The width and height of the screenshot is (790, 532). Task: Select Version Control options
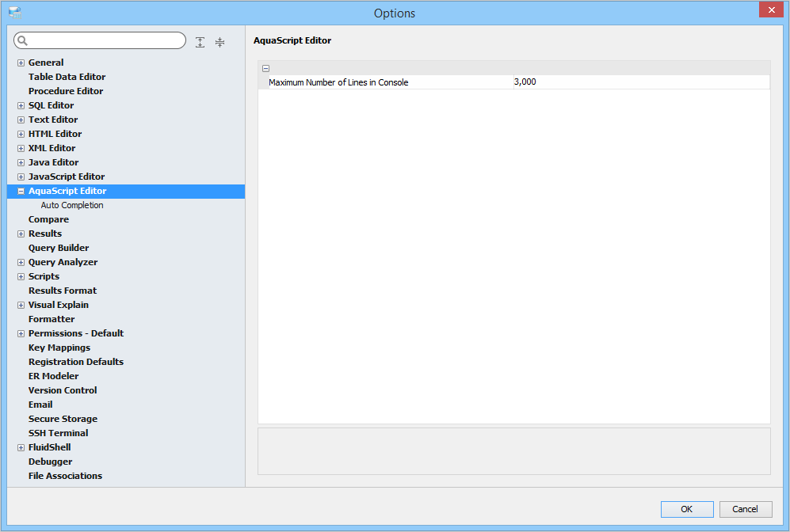point(63,390)
